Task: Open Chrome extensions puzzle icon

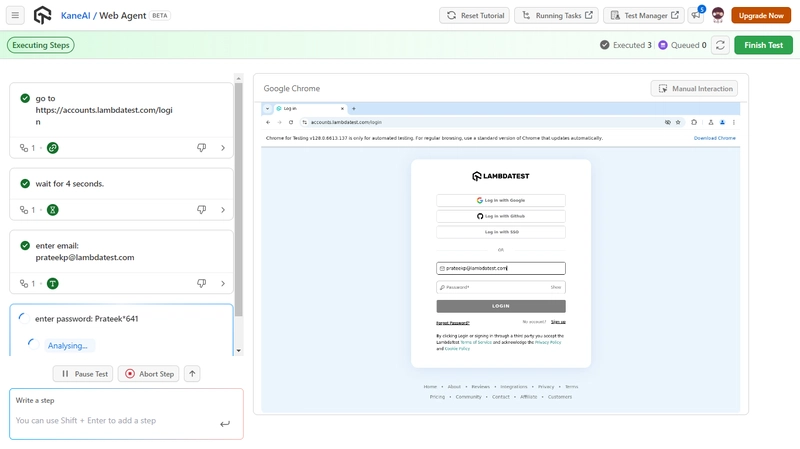Action: [x=694, y=122]
